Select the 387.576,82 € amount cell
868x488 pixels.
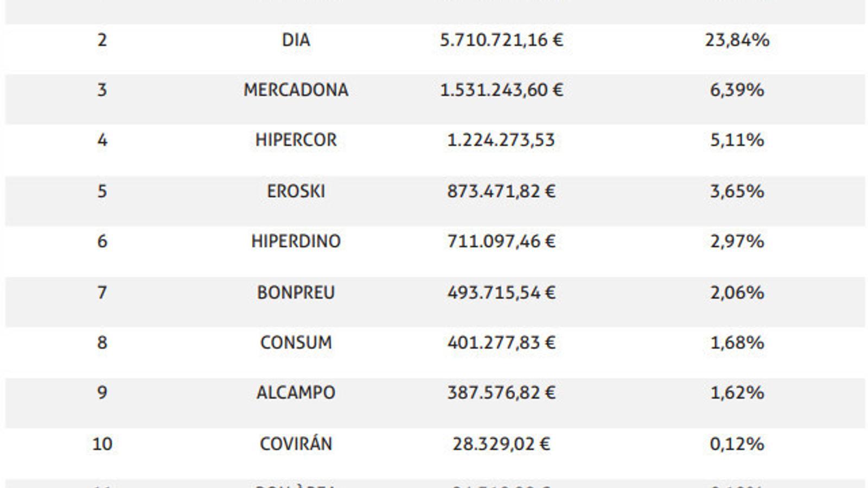(501, 393)
